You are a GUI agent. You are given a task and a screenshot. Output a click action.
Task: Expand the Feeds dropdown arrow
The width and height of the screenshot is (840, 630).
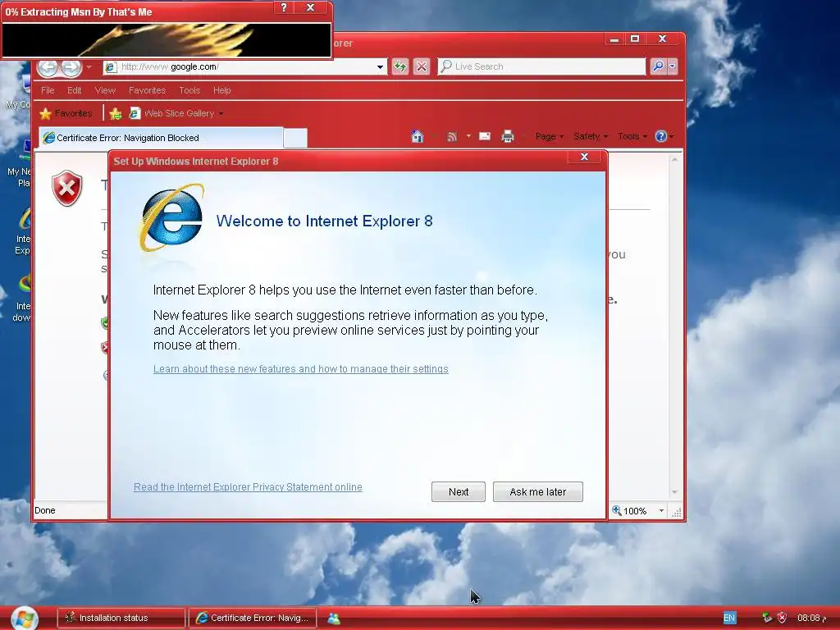(x=468, y=136)
